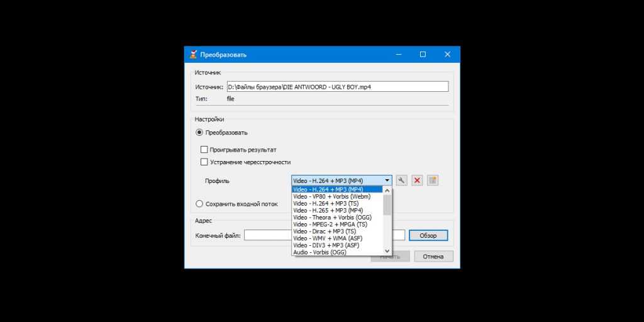Maximize the Преобразовать window
Image resolution: width=644 pixels, height=322 pixels.
click(x=423, y=55)
